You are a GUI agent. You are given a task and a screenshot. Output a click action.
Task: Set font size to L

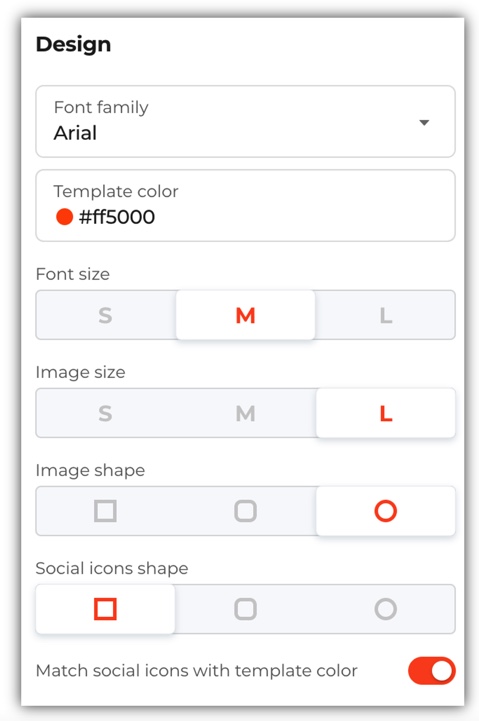(386, 315)
